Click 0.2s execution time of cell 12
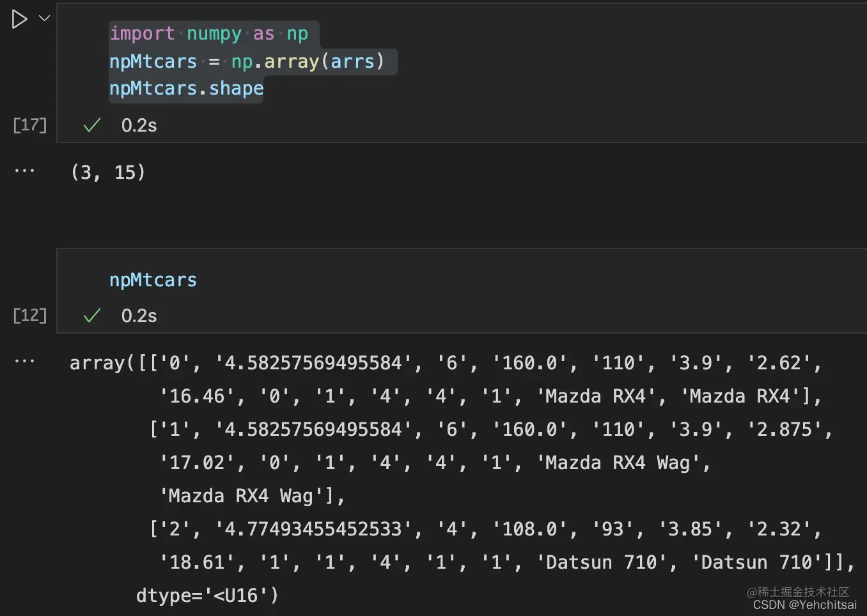Viewport: 867px width, 616px height. [139, 316]
